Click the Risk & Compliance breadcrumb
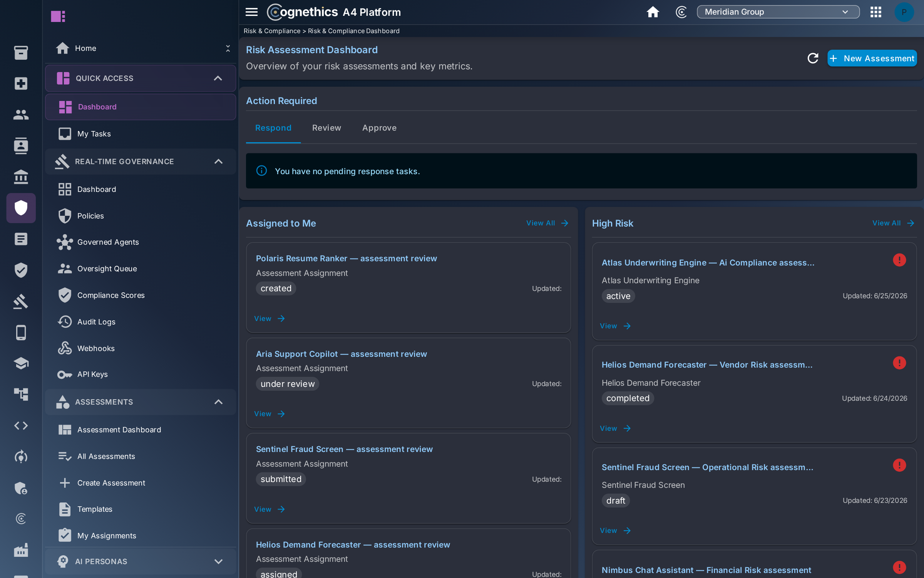924x578 pixels. (x=272, y=31)
